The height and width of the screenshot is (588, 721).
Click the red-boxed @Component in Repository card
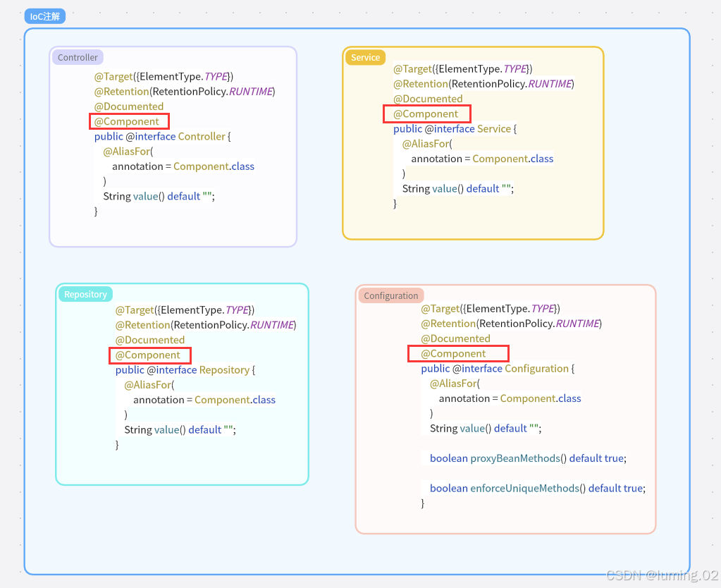[x=149, y=355]
